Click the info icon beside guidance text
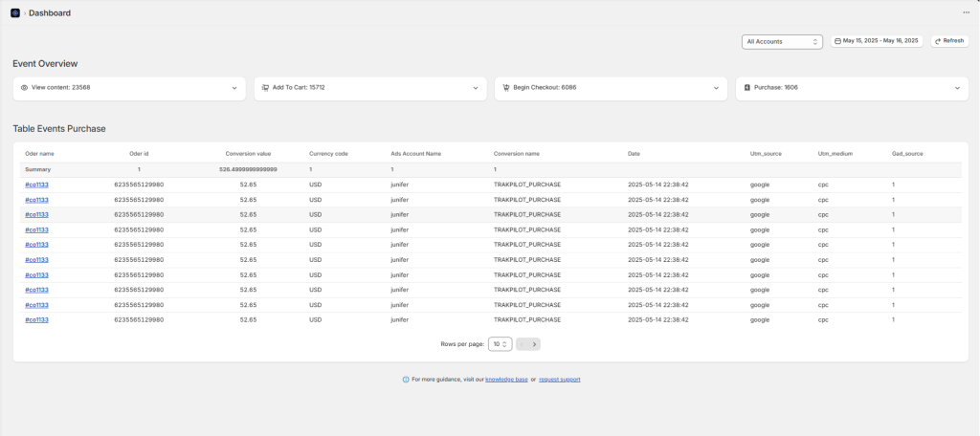The height and width of the screenshot is (436, 980). coord(406,380)
